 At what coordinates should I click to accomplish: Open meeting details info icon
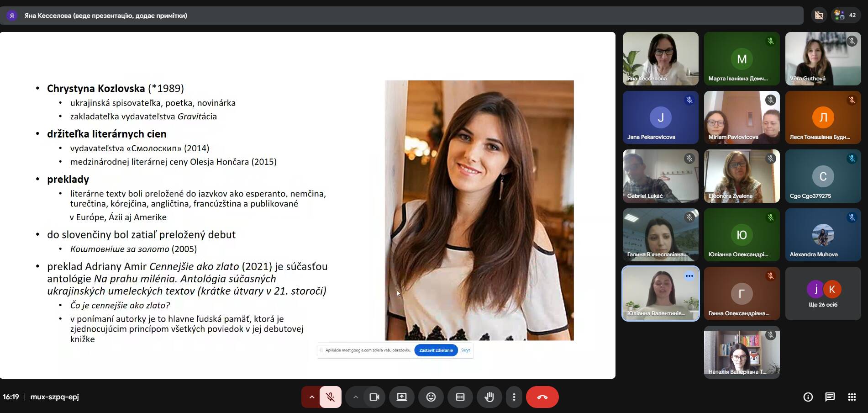(x=808, y=397)
